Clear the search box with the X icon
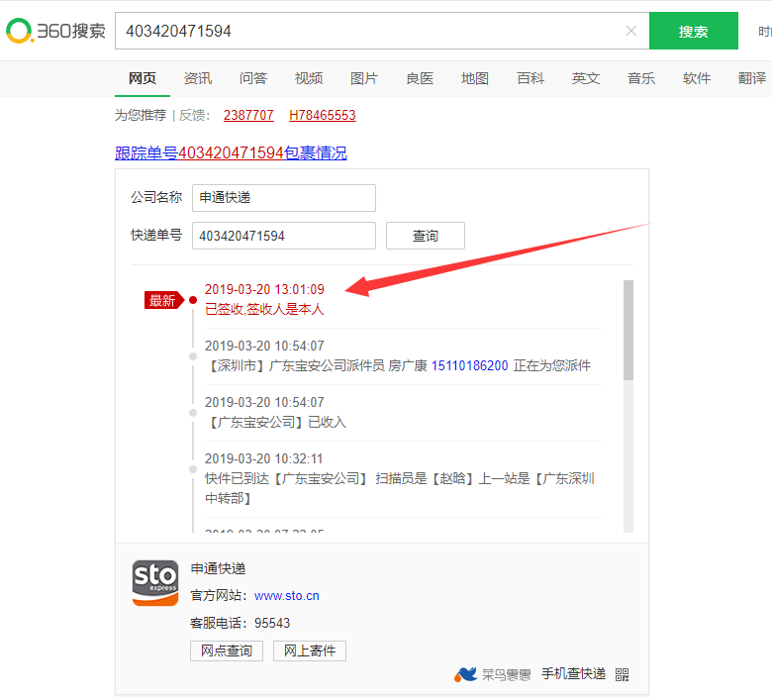The width and height of the screenshot is (772, 700). coord(631,31)
